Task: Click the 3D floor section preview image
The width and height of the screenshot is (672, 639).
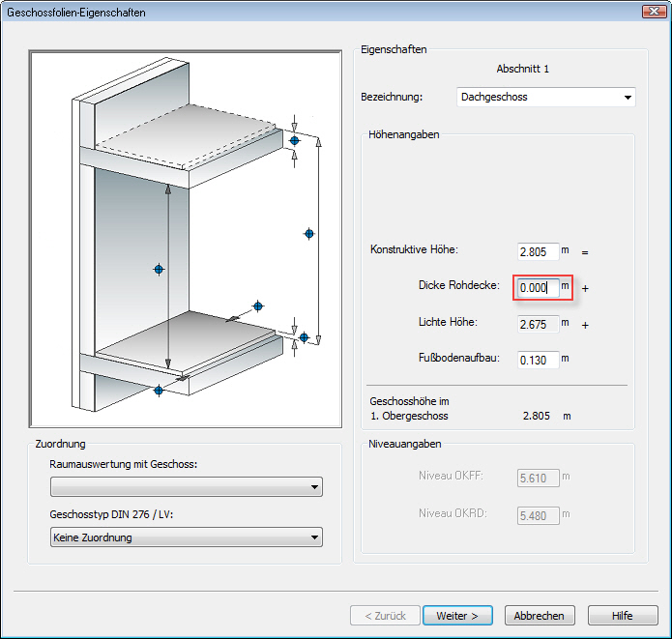Action: pos(186,239)
